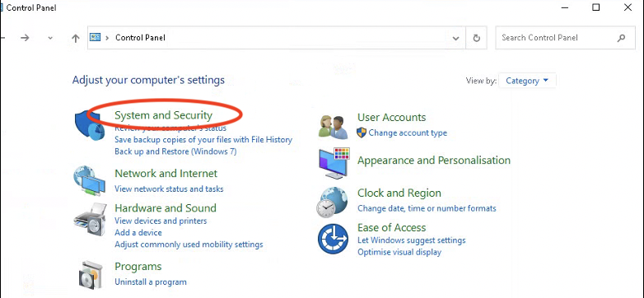The image size is (644, 298).
Task: Click the Clock and Region globe icon
Action: pos(332,202)
